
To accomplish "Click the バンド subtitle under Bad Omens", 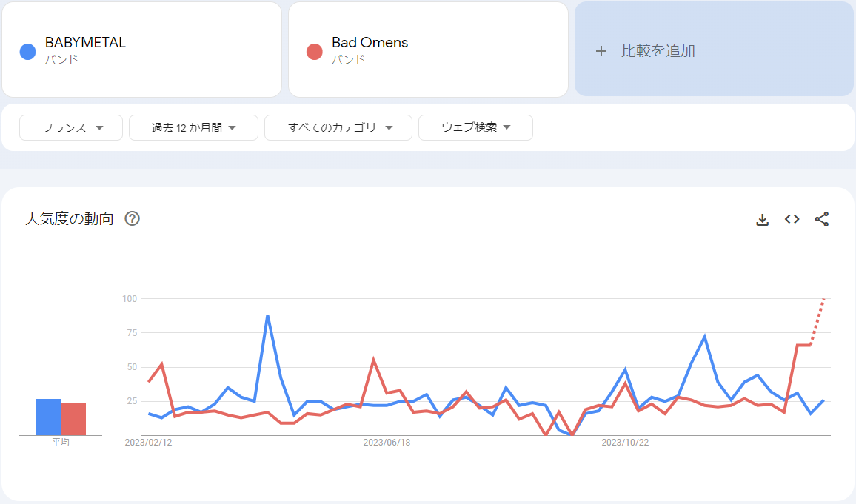I will click(348, 59).
